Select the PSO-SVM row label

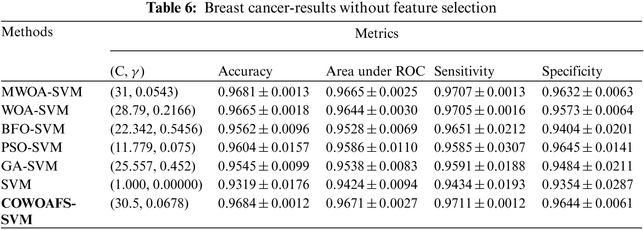click(x=32, y=148)
